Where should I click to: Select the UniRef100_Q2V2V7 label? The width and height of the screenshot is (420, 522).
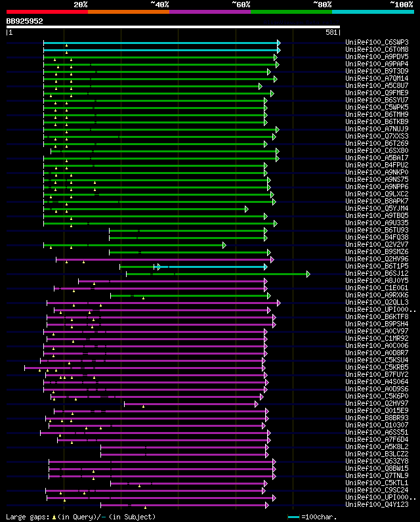377,244
